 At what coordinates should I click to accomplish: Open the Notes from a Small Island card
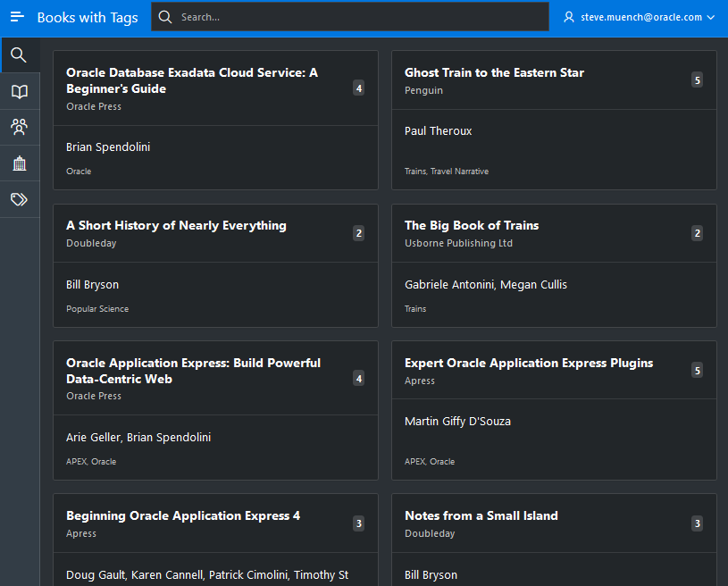coord(481,515)
